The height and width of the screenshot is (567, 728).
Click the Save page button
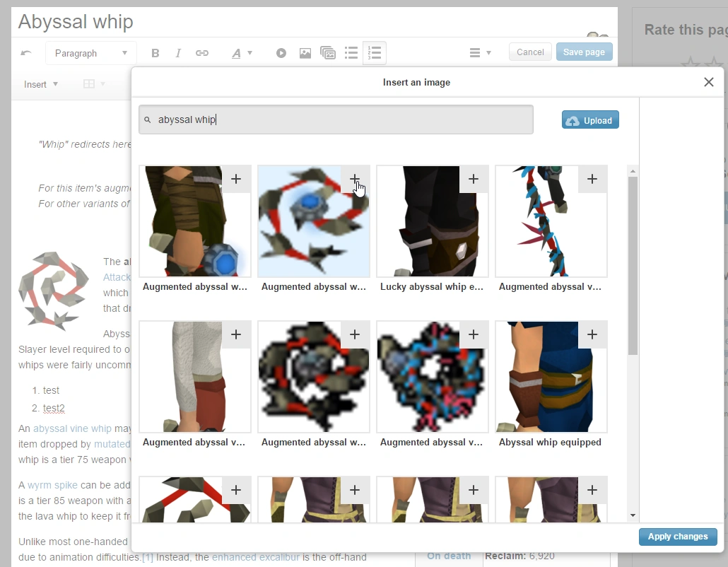tap(584, 52)
